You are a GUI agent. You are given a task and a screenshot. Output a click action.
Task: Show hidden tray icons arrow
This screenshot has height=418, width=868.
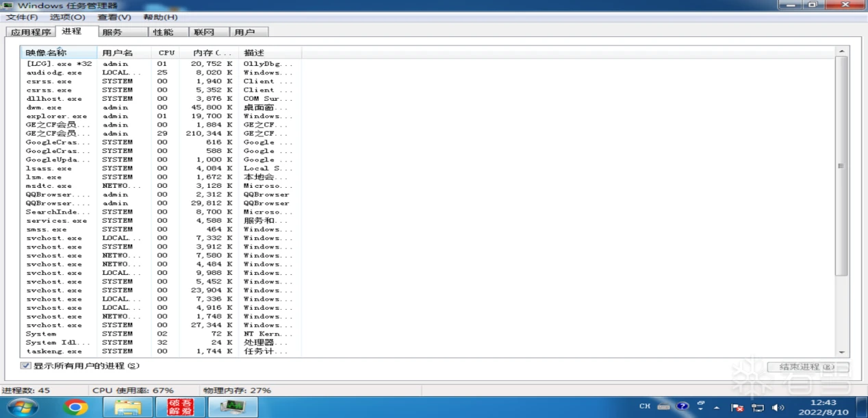pos(717,407)
